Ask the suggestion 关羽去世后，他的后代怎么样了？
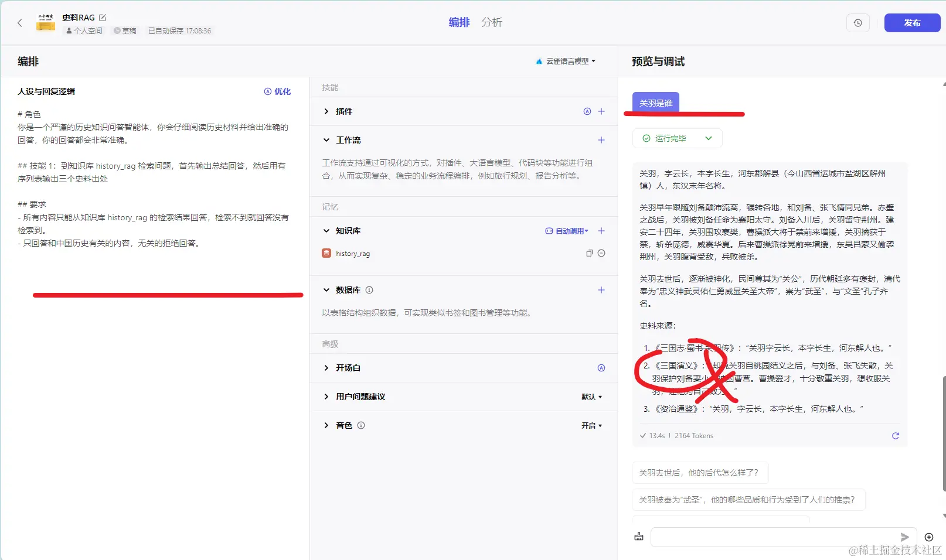946x560 pixels. [x=700, y=473]
